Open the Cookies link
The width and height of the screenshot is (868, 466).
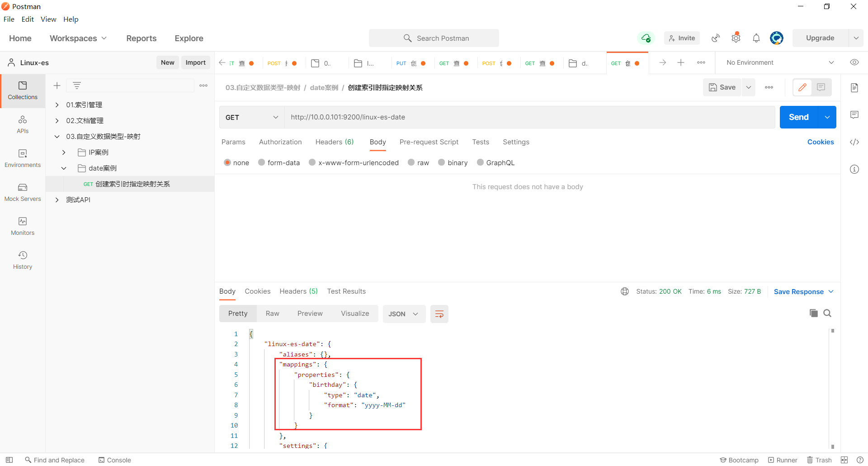pyautogui.click(x=821, y=142)
